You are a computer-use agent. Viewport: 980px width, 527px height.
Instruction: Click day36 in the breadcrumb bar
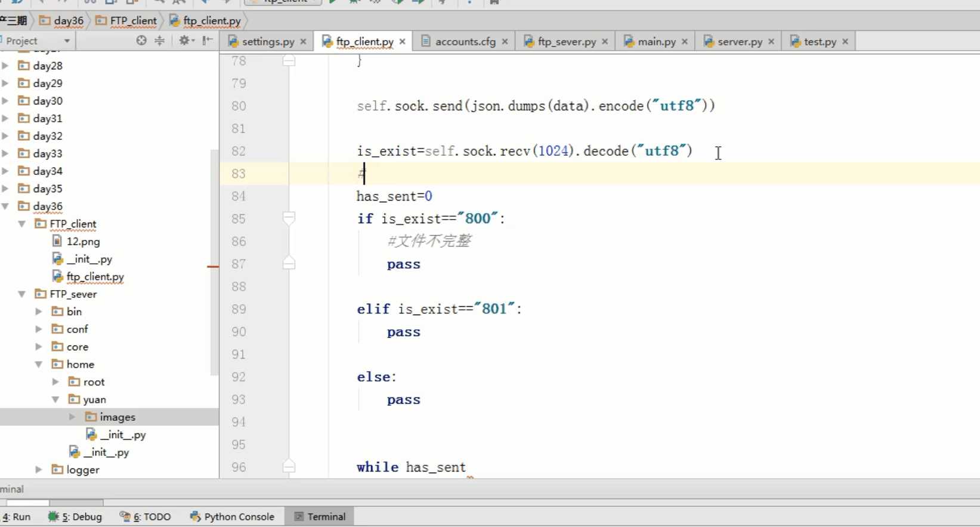pos(62,21)
